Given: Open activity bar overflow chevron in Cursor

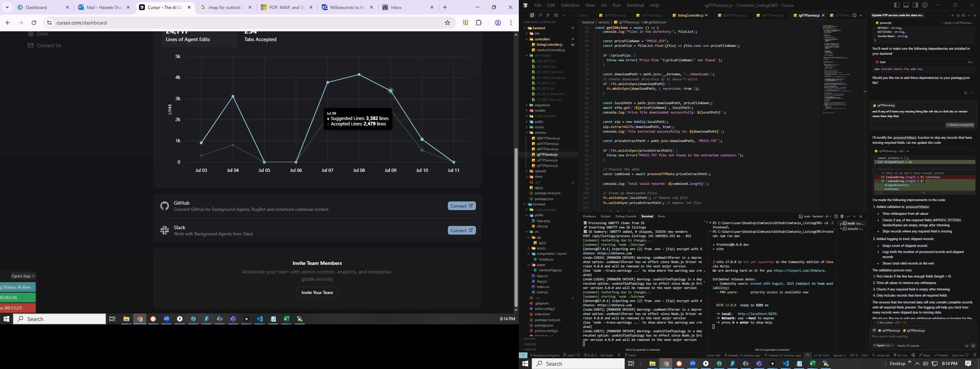Looking at the screenshot, I should point(564,15).
